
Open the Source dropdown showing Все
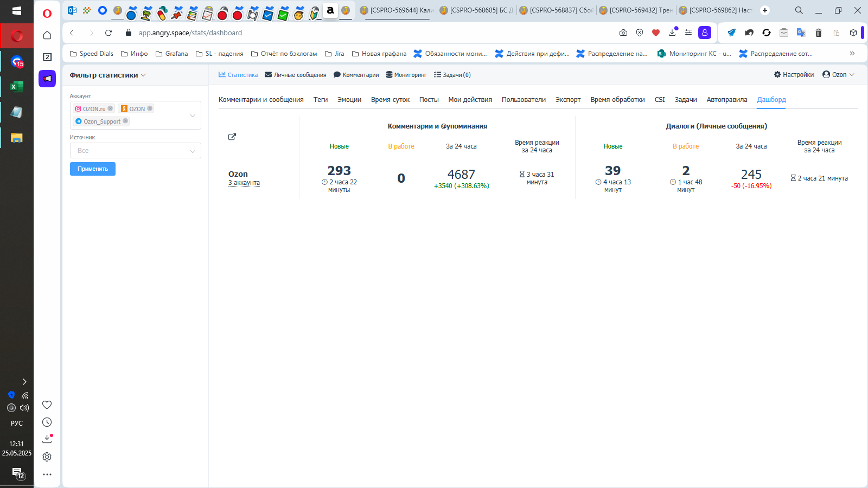pos(136,150)
